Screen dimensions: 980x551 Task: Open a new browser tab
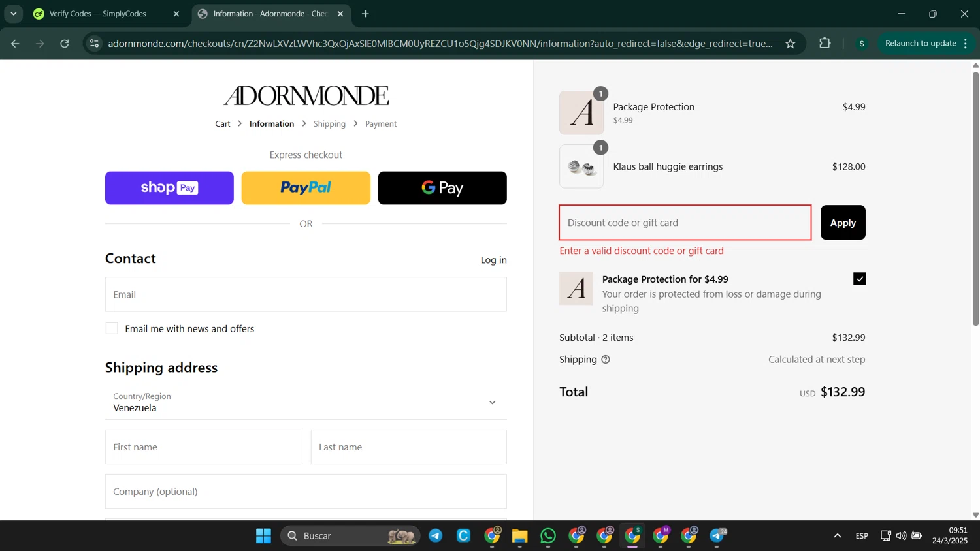tap(365, 14)
